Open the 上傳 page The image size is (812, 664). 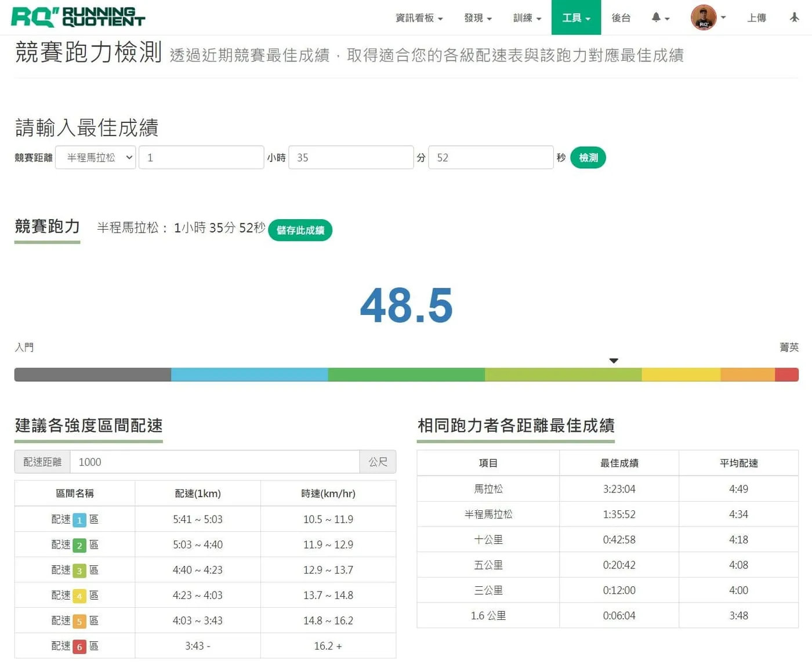(756, 18)
